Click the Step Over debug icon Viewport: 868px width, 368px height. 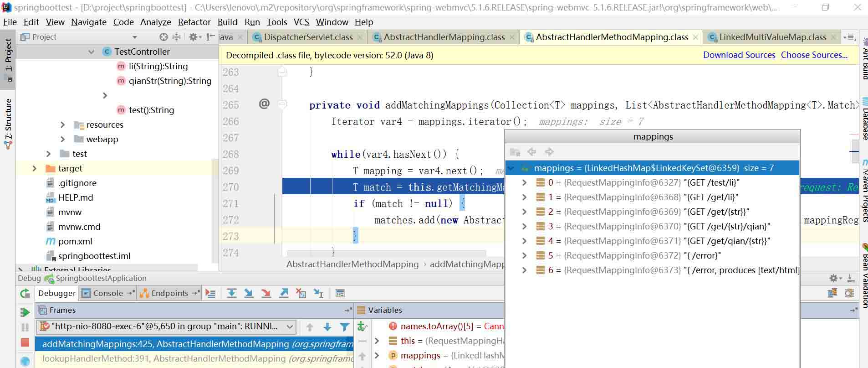coord(231,293)
